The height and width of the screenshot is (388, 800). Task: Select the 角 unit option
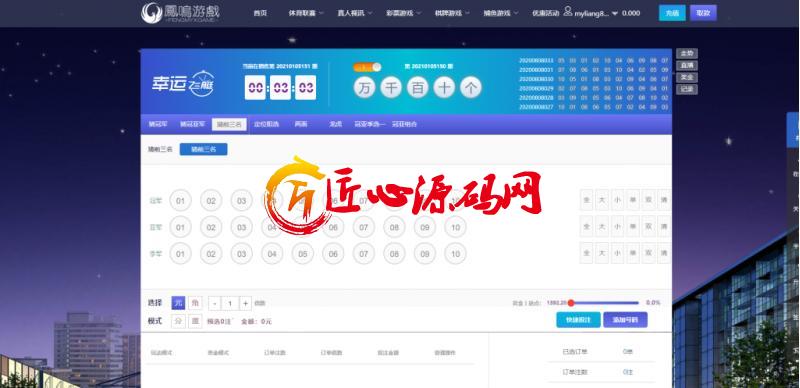tap(195, 303)
